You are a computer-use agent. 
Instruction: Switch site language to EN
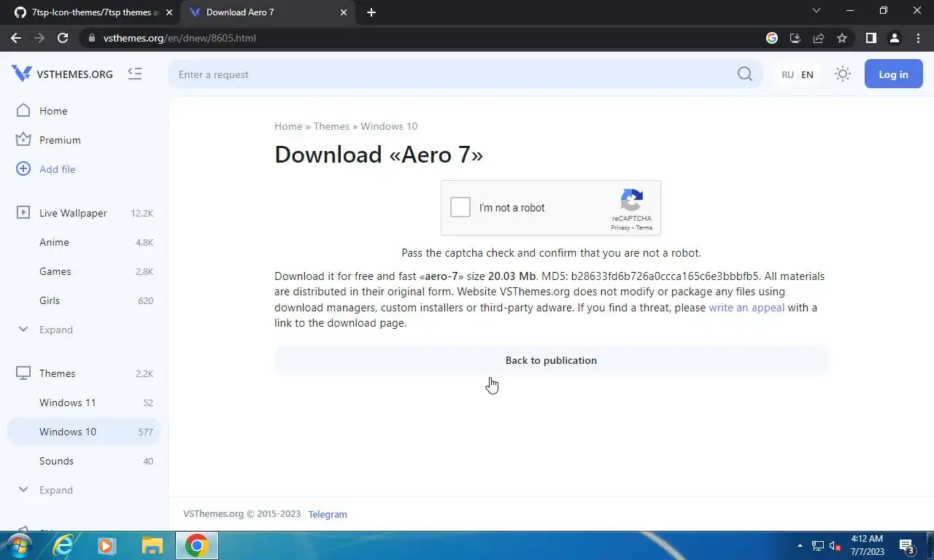click(807, 74)
